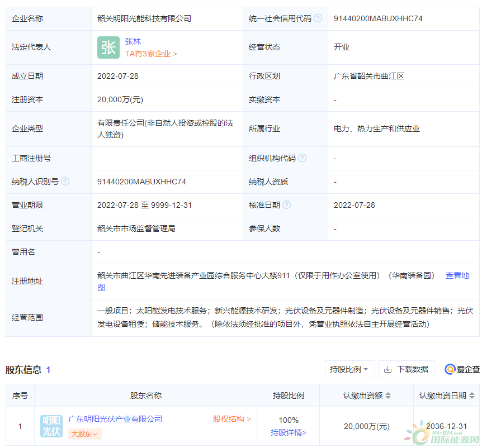Click credit code 91440200MABUXHHC74 in top row
The height and width of the screenshot is (448, 482).
click(x=378, y=18)
